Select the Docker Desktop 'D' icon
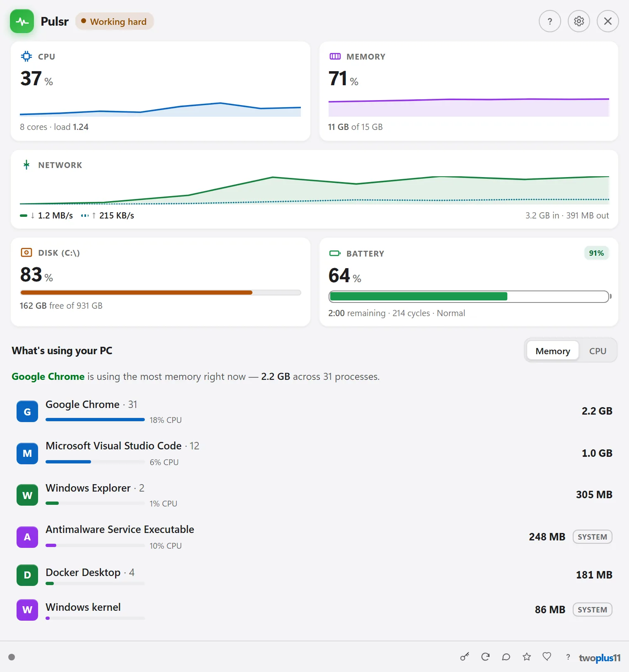629x672 pixels. tap(27, 575)
